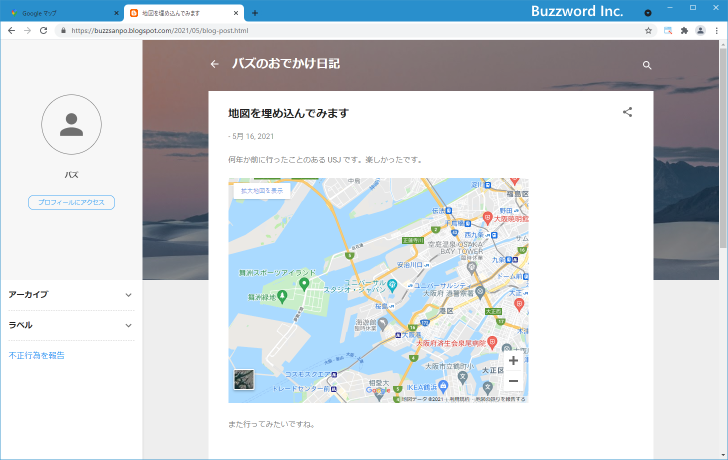Click the text また行ってみたいですね。
Image resolution: width=728 pixels, height=460 pixels.
(272, 424)
